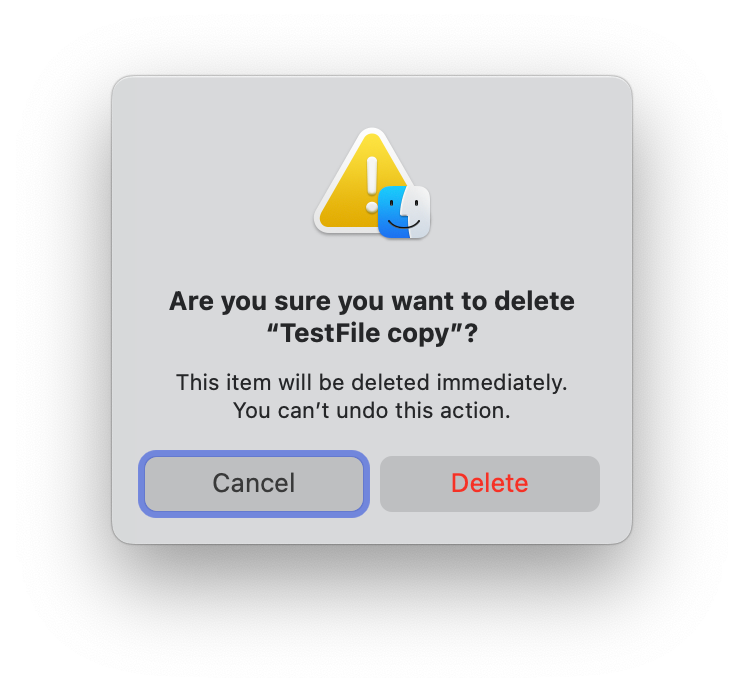Dismiss the dialog by choosing Cancel
The width and height of the screenshot is (744, 692).
(254, 484)
